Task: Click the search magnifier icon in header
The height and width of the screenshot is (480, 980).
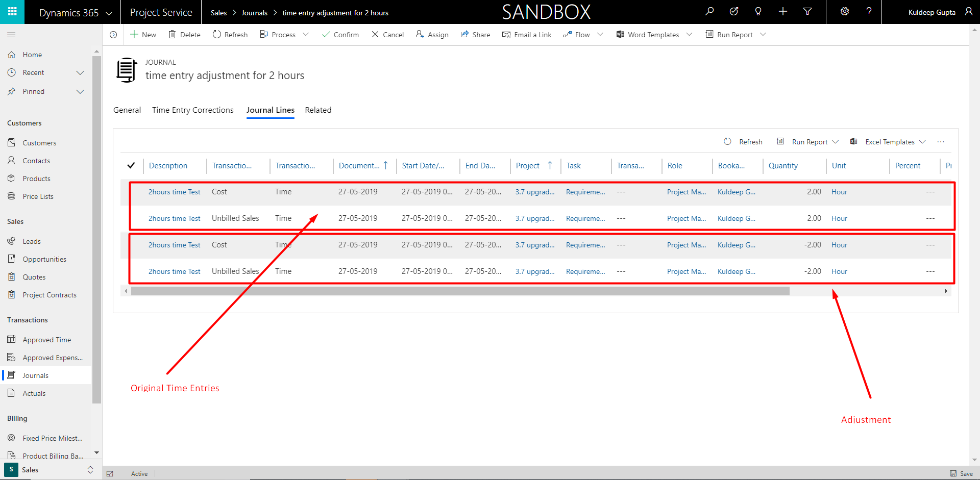Action: [x=709, y=12]
